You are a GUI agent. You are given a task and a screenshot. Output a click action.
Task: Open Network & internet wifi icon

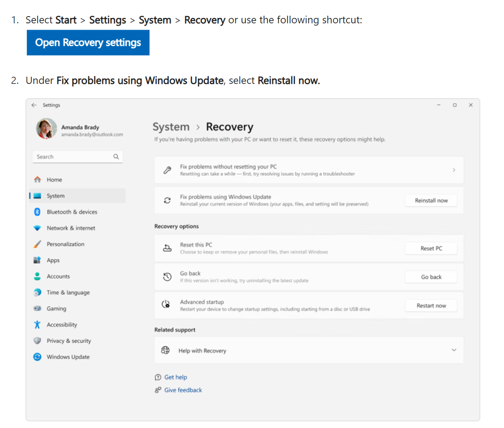(37, 228)
